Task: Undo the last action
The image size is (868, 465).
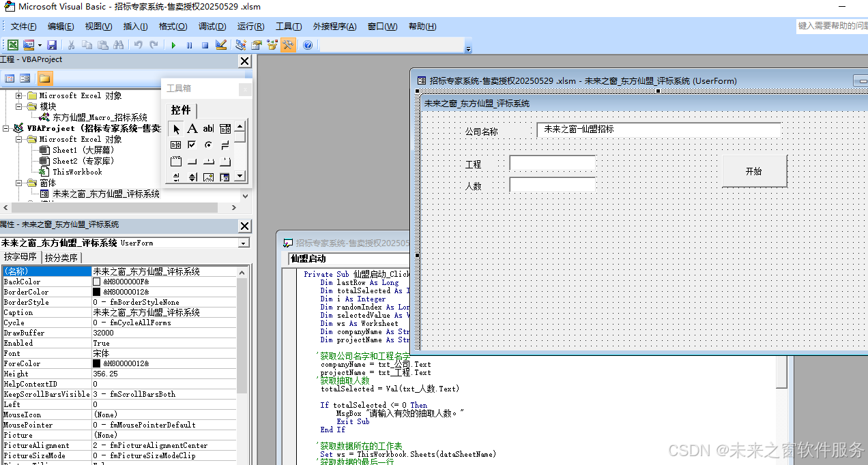Action: (139, 45)
